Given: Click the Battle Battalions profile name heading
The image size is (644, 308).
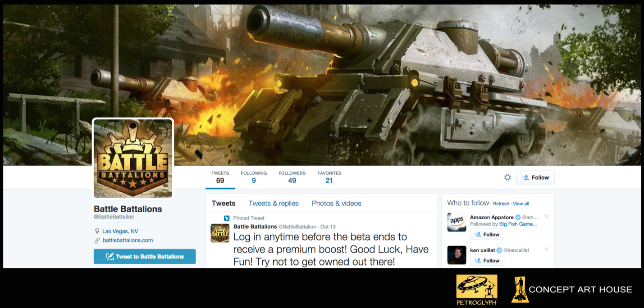Looking at the screenshot, I should pyautogui.click(x=128, y=209).
